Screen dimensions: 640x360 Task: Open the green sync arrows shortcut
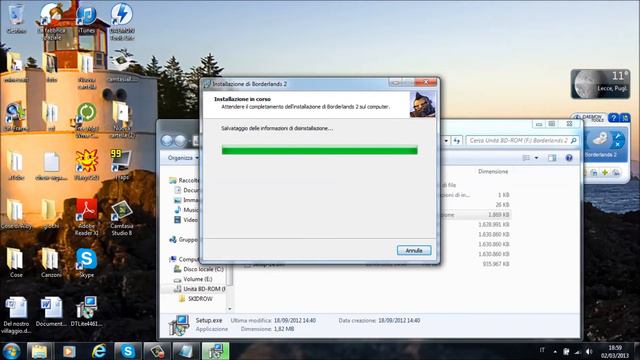tap(87, 119)
